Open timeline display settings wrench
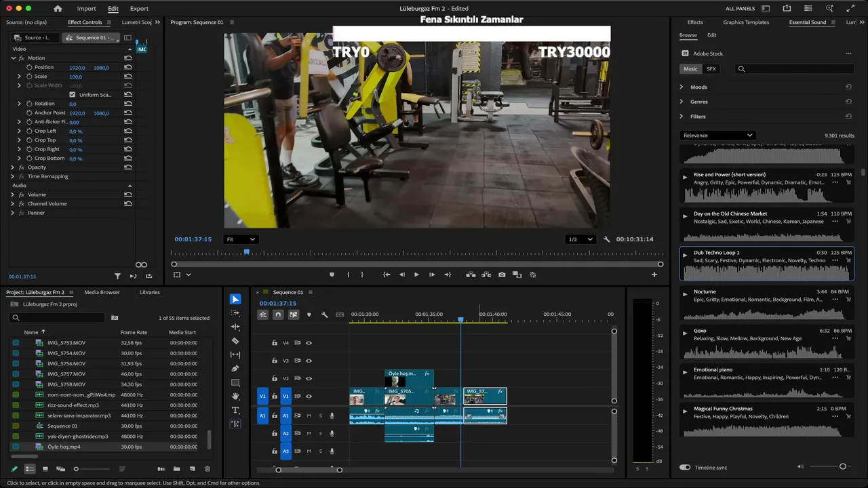 pos(324,314)
